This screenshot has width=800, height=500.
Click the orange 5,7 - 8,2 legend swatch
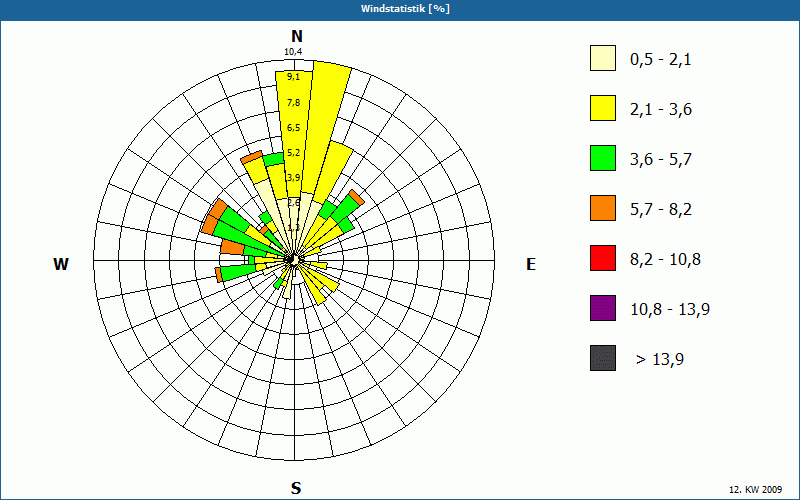[x=603, y=208]
